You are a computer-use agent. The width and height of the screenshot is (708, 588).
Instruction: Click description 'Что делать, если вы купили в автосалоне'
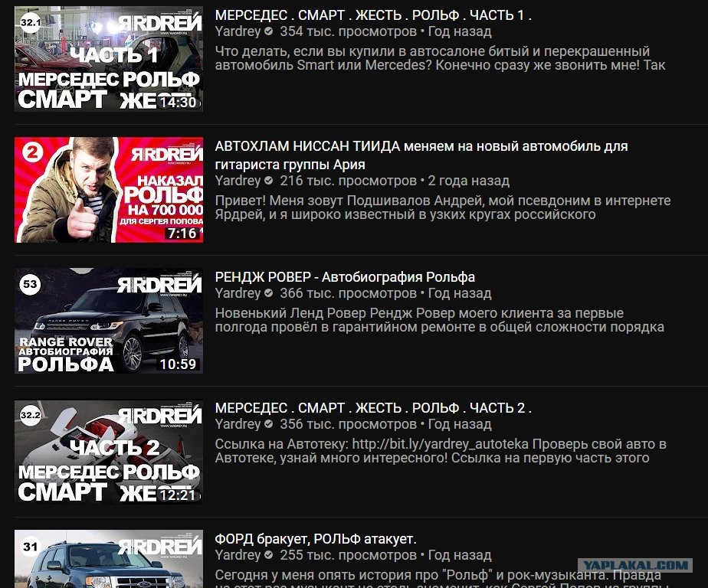(441, 58)
